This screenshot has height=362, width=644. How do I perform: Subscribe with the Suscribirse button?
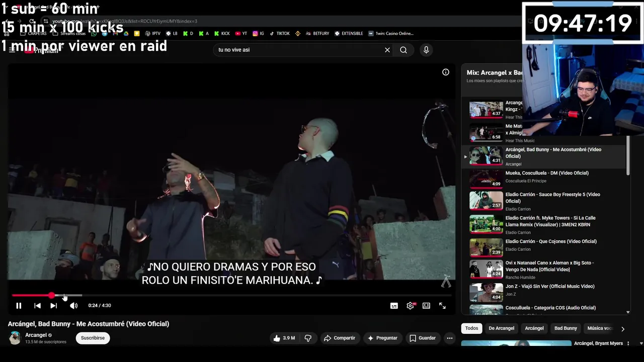click(93, 338)
